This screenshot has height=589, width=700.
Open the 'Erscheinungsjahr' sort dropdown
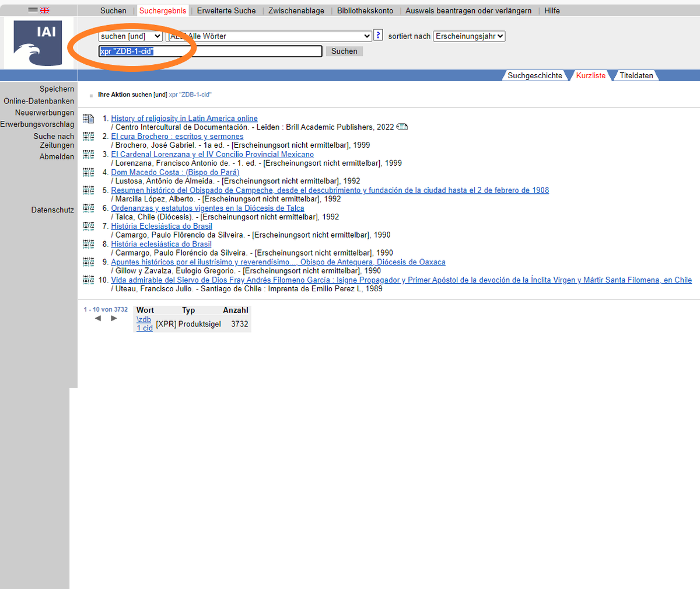(469, 36)
